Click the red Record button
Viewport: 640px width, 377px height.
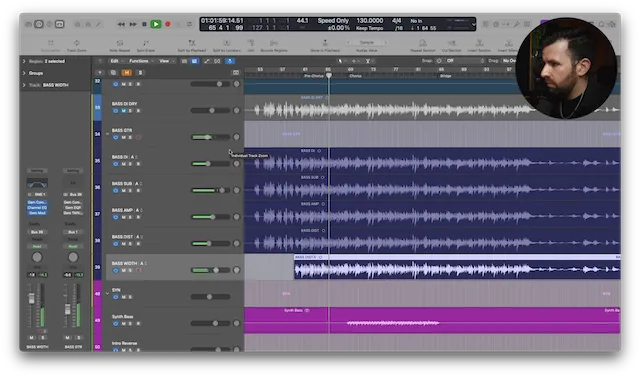[167, 24]
